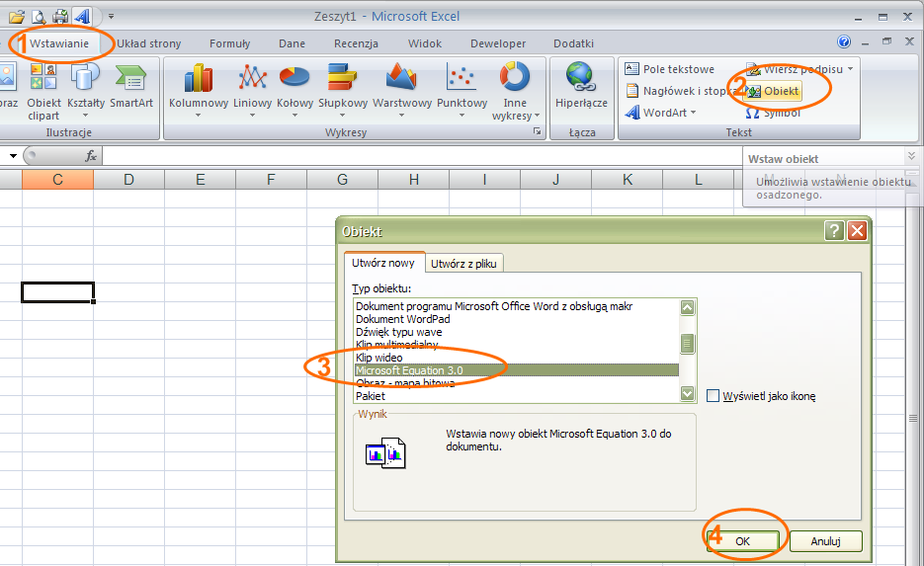Image resolution: width=924 pixels, height=566 pixels.
Task: Click the insert function fx button
Action: click(x=91, y=156)
